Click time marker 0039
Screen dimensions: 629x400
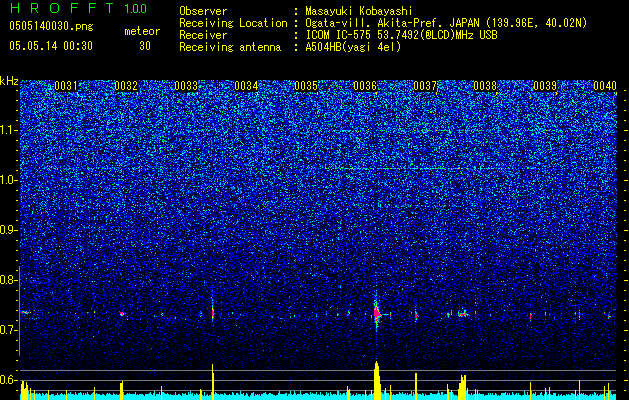(545, 86)
